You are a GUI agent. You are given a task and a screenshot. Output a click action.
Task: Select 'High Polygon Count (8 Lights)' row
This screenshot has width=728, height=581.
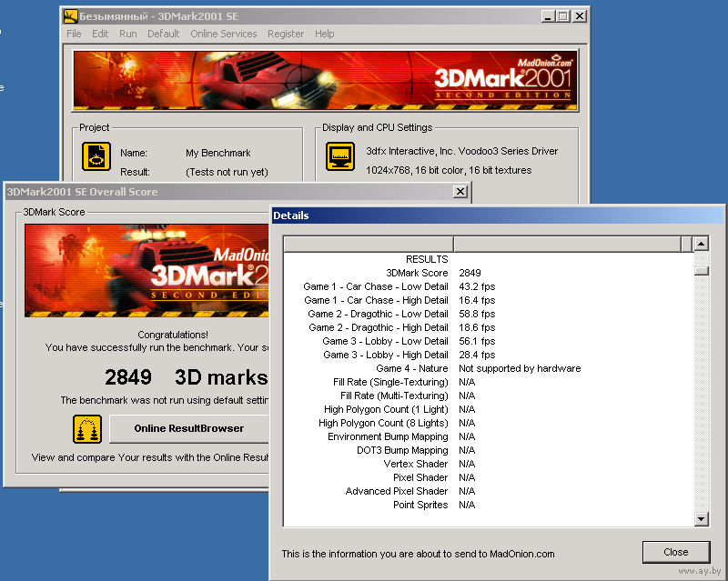point(489,423)
